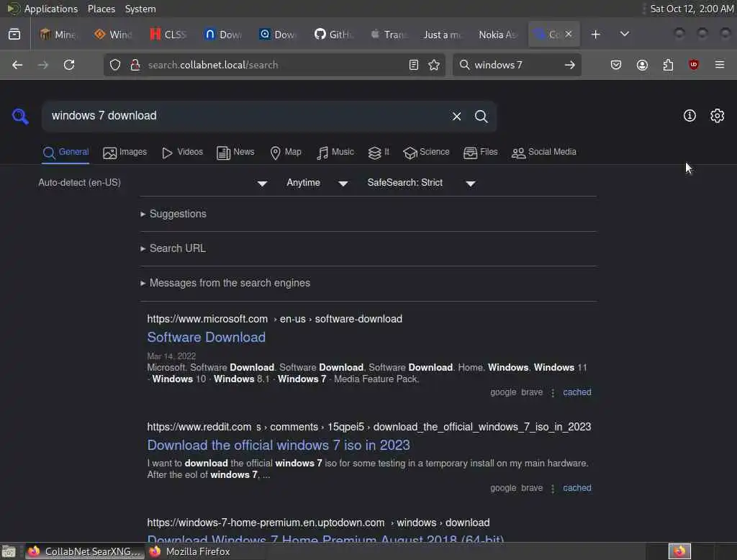Viewport: 737px width, 560px height.
Task: Switch to CollabNet SearXNG taskbar window
Action: pos(84,551)
